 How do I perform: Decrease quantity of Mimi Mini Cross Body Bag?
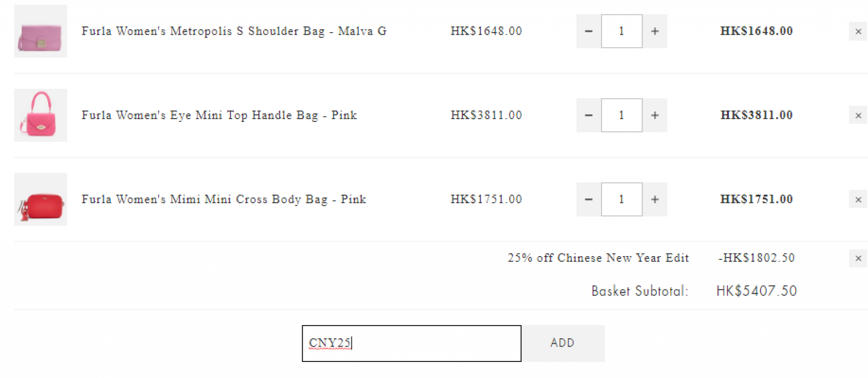click(588, 199)
